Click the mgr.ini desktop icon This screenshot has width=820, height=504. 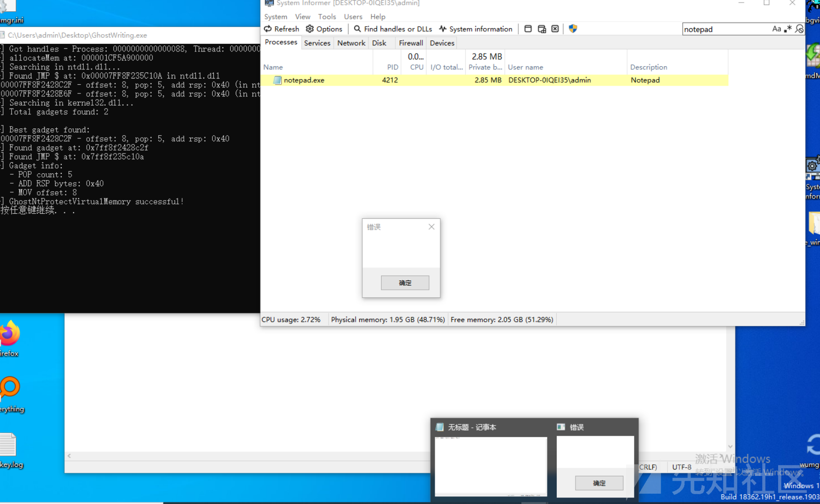tap(10, 12)
